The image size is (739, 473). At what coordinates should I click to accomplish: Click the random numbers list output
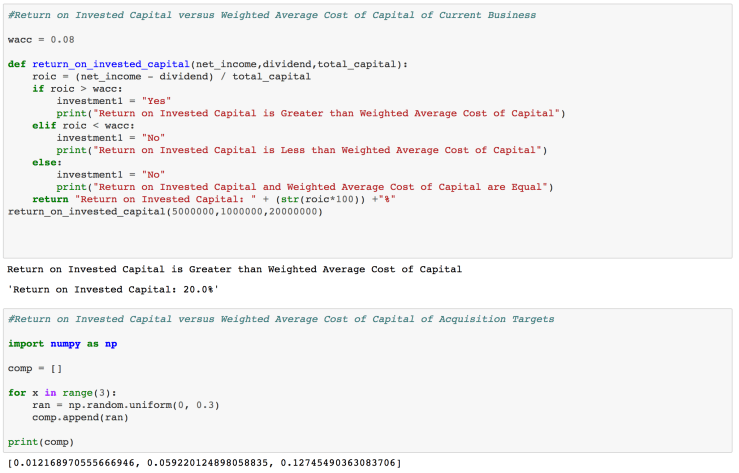(205, 462)
